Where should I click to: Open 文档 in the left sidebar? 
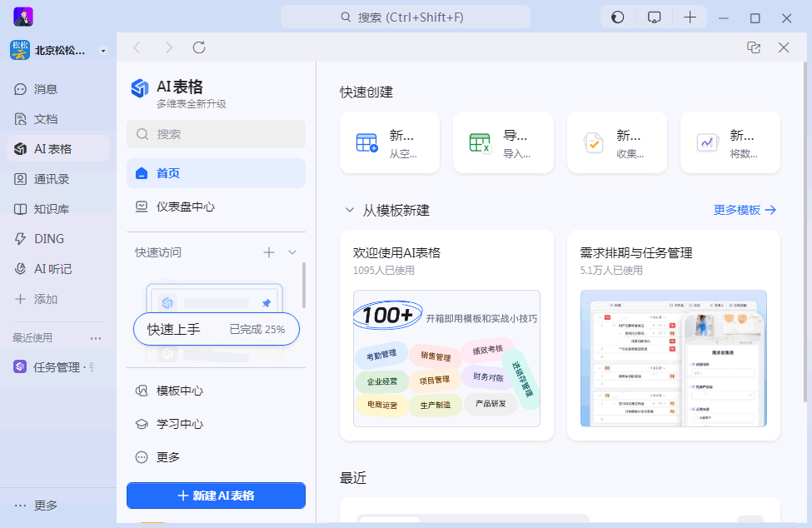pyautogui.click(x=58, y=119)
